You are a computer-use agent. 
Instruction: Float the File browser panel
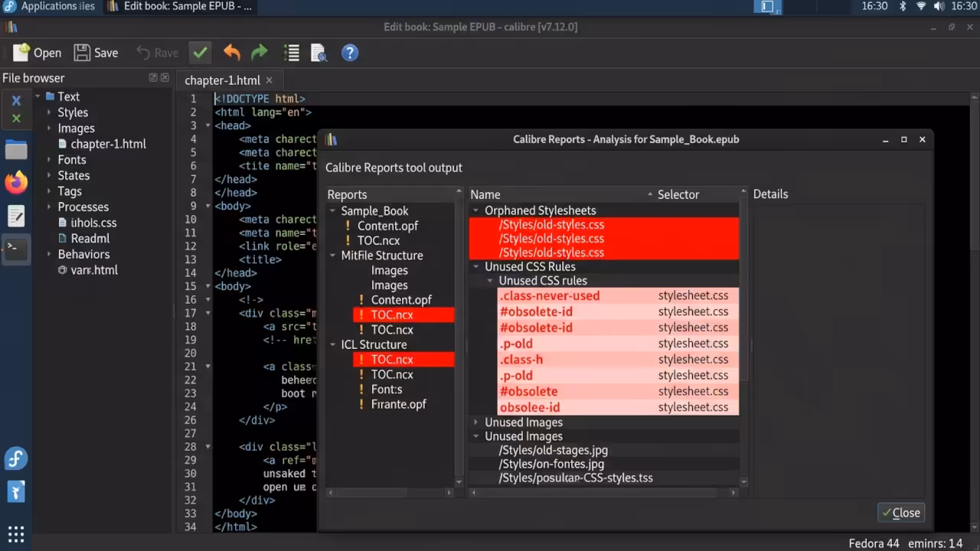(153, 77)
